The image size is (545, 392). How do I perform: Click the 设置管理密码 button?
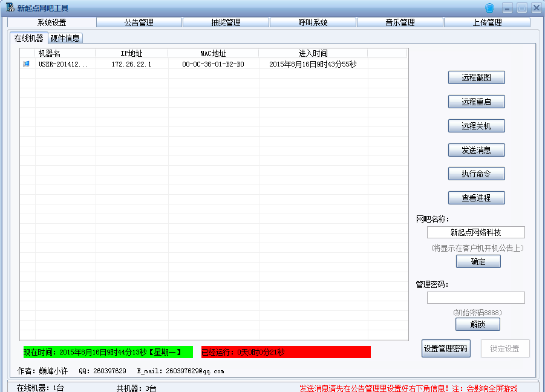(x=446, y=348)
